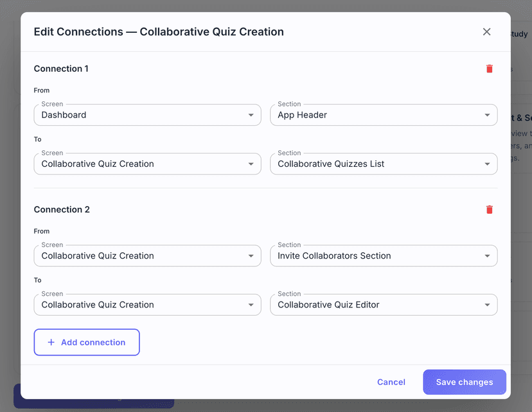Open Connection 2's From Screen dropdown
Screen dimensions: 532x412
click(146, 255)
